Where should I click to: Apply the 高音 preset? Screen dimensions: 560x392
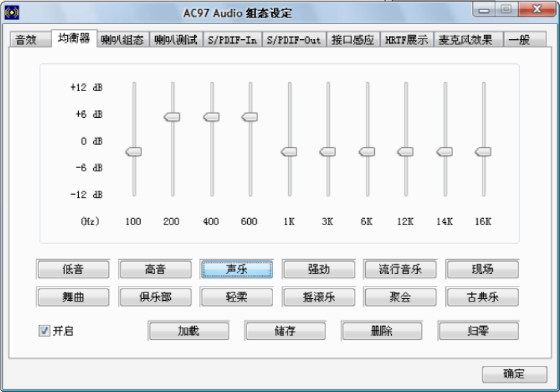pyautogui.click(x=155, y=270)
